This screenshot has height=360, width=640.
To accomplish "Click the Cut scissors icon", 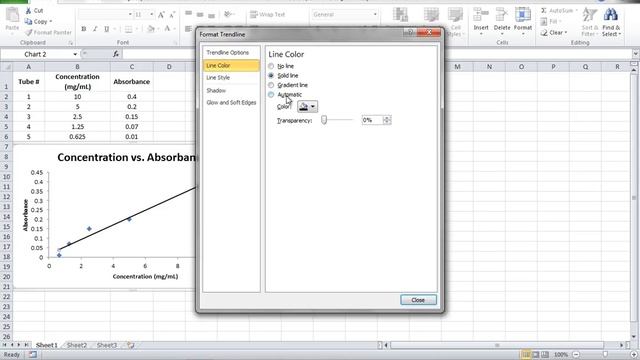I will (28, 11).
